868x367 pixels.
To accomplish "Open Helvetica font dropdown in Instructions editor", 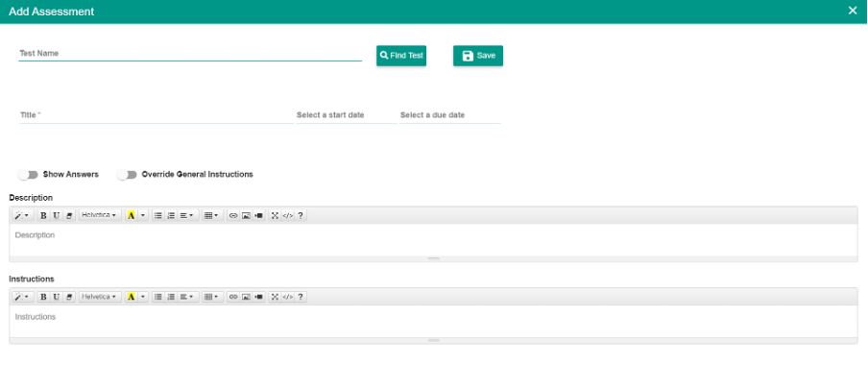I will point(100,297).
